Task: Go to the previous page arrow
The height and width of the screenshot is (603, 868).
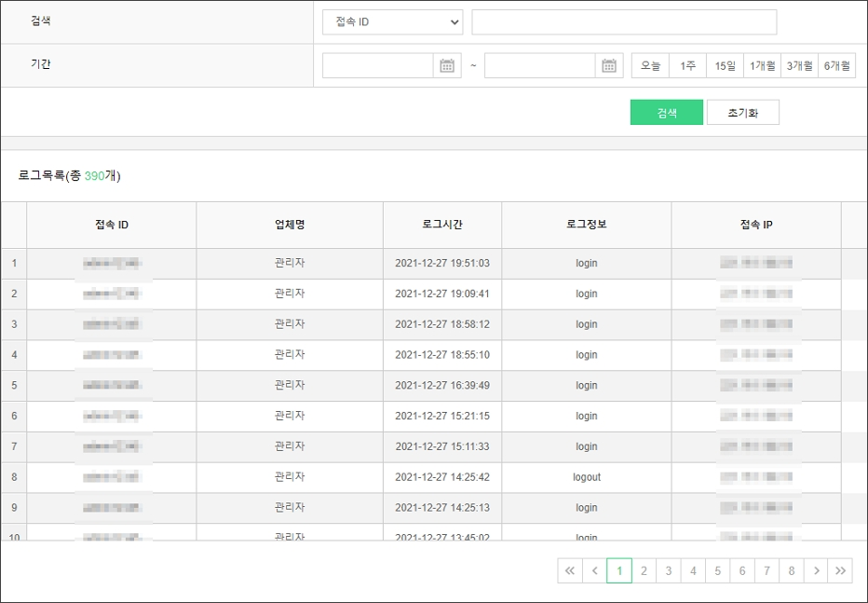Action: pyautogui.click(x=594, y=570)
